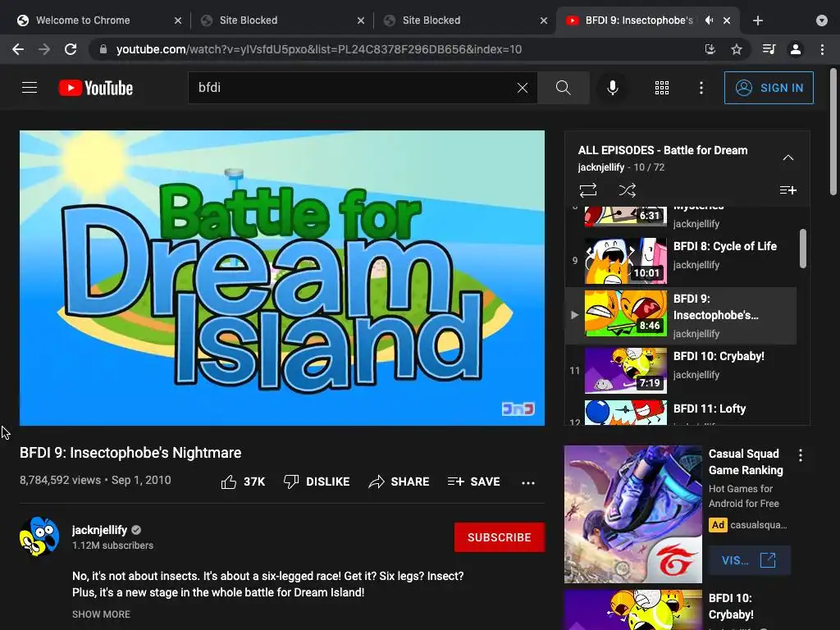Click the video title text

[x=130, y=453]
